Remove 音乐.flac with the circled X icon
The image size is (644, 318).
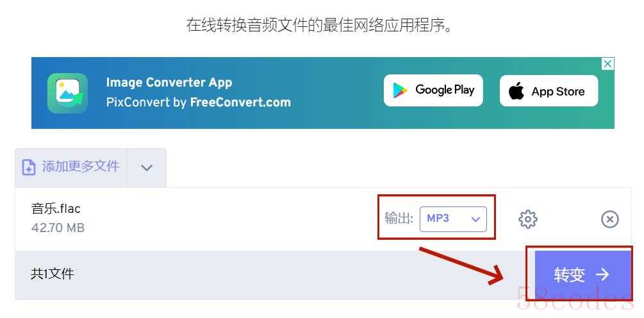(610, 219)
